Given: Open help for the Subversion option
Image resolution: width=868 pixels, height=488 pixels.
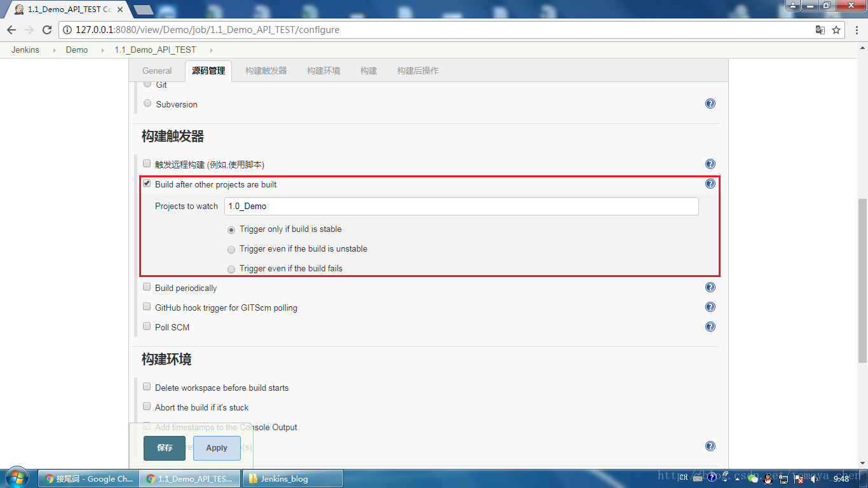Looking at the screenshot, I should pos(710,104).
